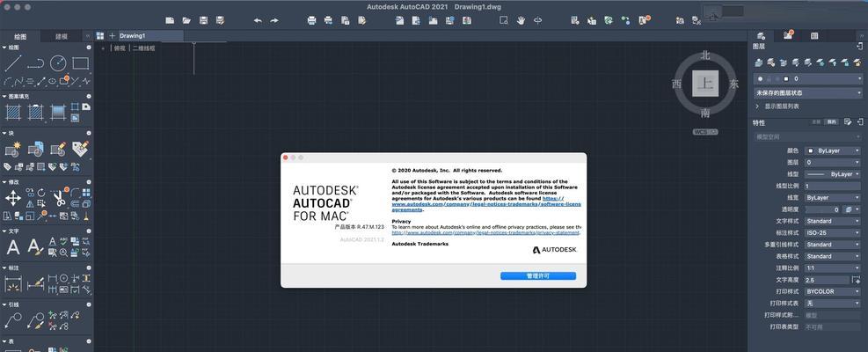Image resolution: width=868 pixels, height=352 pixels.
Task: Collapse the 绘图 tool section
Action: point(4,48)
